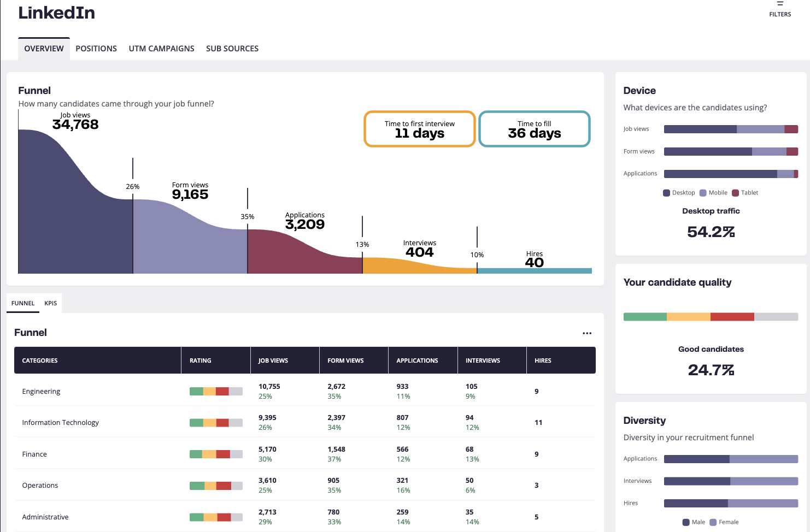Toggle the Female legend swatch
This screenshot has height=532, width=810.
pyautogui.click(x=713, y=522)
